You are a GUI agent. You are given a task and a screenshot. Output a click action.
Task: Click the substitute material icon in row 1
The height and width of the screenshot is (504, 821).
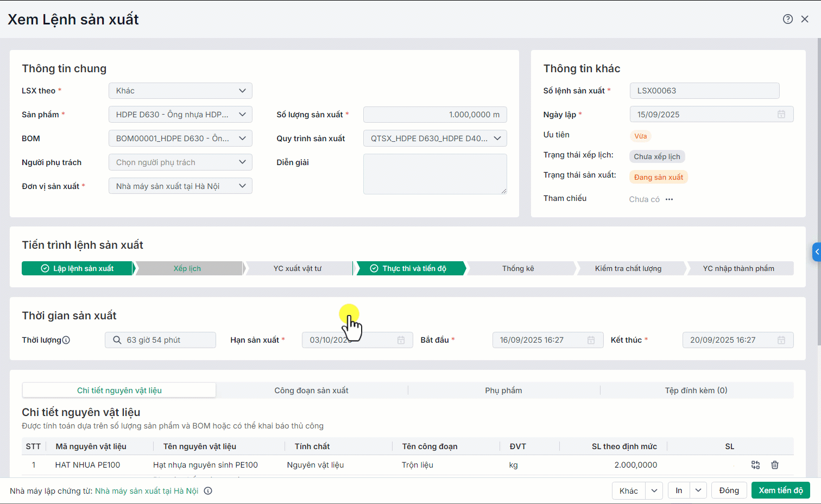[x=755, y=465]
